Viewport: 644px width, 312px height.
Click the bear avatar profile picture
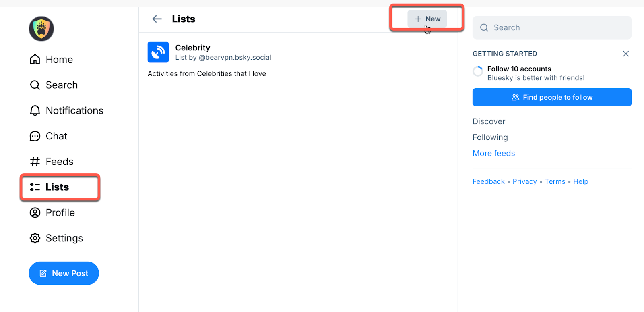41,29
